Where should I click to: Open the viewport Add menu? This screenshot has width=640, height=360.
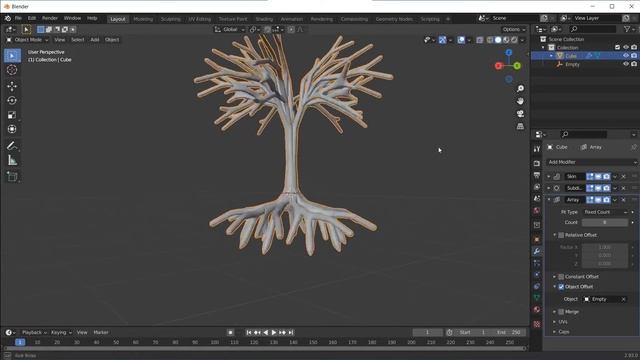point(95,40)
